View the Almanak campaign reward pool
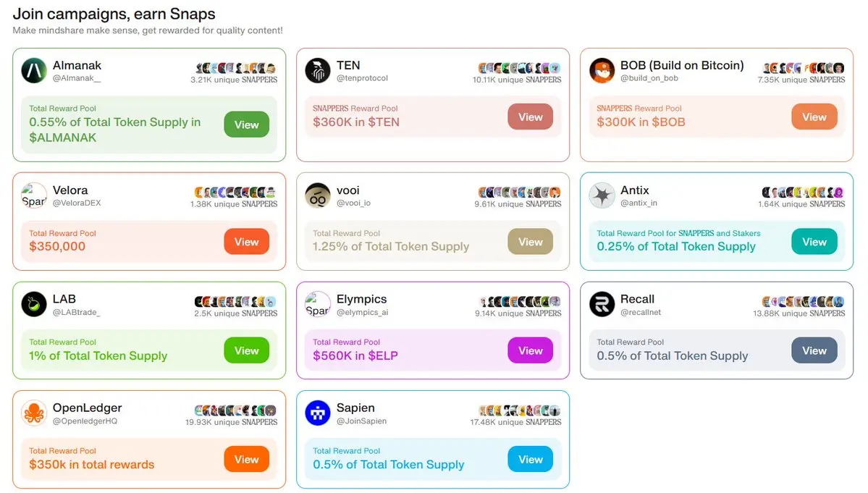The height and width of the screenshot is (493, 868). pyautogui.click(x=246, y=125)
